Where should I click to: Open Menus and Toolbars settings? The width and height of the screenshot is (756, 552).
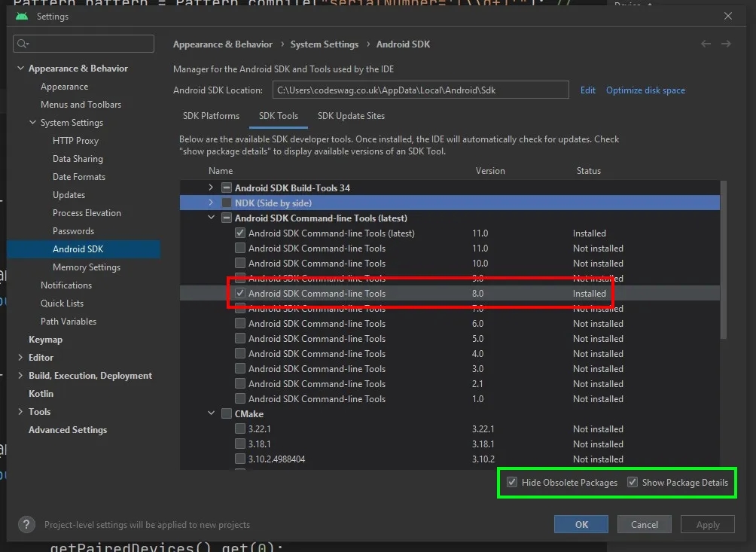(81, 104)
